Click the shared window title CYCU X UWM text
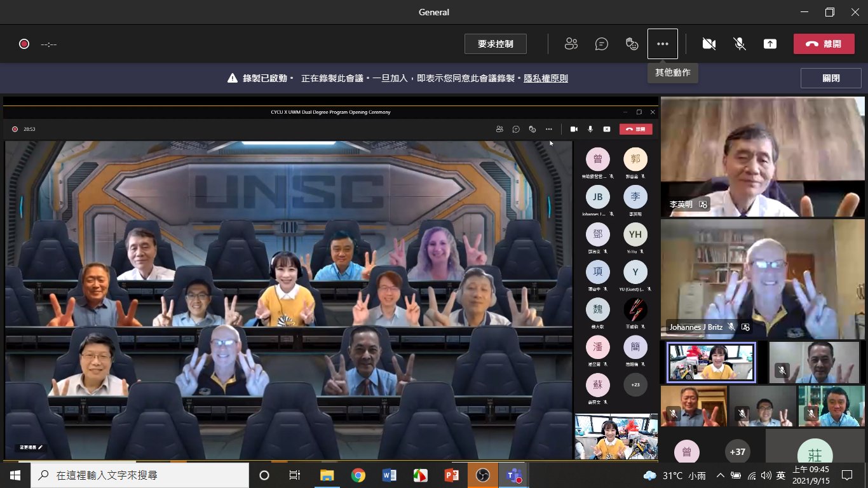 click(x=330, y=112)
